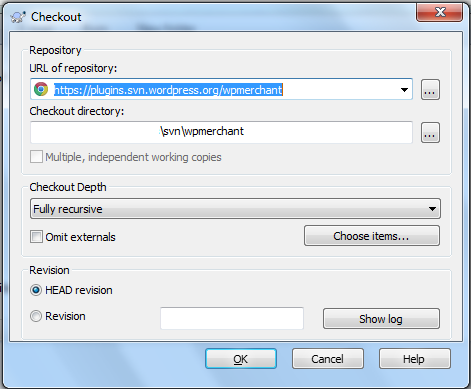Expand the URL of repository dropdown arrow
The width and height of the screenshot is (473, 389).
coord(404,90)
